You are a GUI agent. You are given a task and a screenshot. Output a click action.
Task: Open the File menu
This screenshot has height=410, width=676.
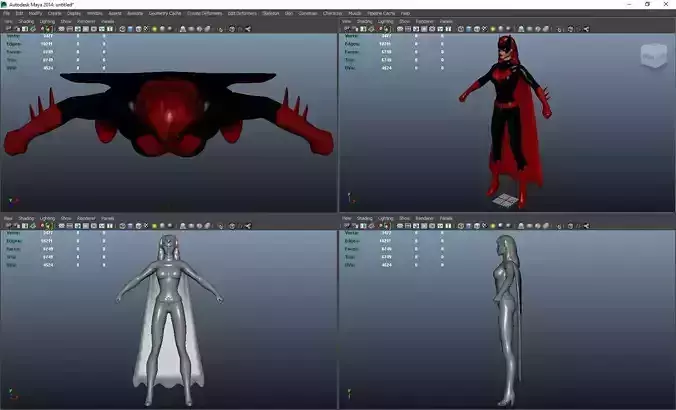click(6, 13)
